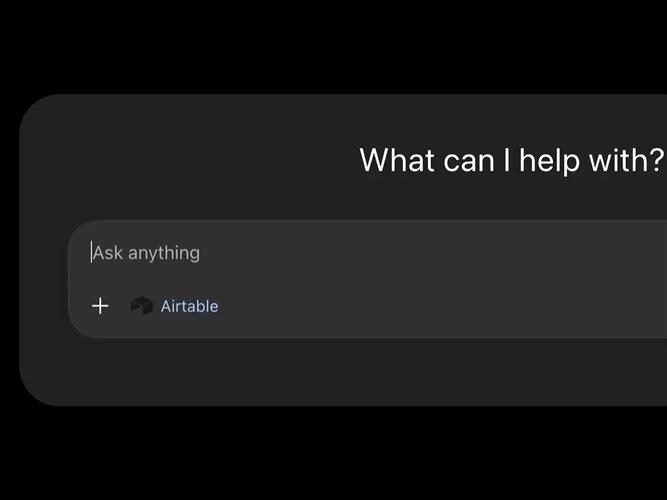Open the attachment menu via the + button
The height and width of the screenshot is (500, 667).
tap(100, 306)
